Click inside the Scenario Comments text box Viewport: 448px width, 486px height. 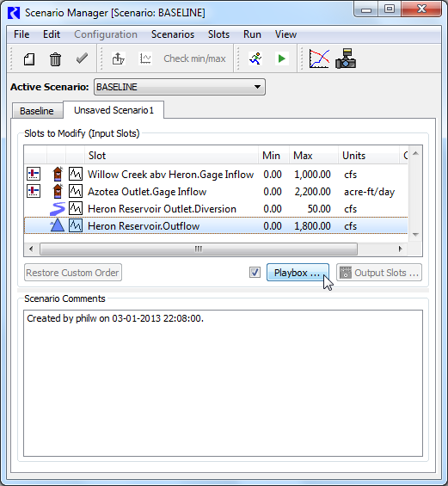coord(223,383)
